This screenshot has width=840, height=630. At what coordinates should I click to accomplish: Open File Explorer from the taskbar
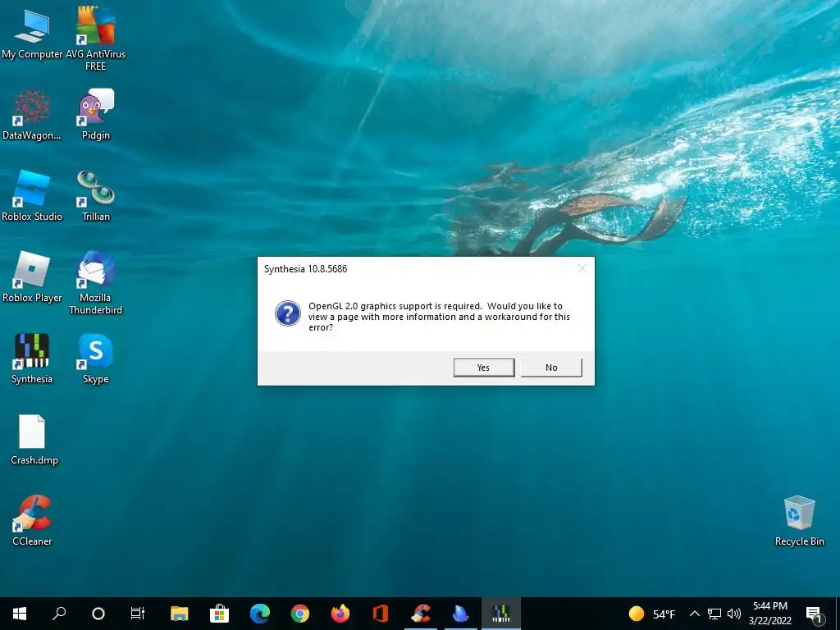(180, 614)
